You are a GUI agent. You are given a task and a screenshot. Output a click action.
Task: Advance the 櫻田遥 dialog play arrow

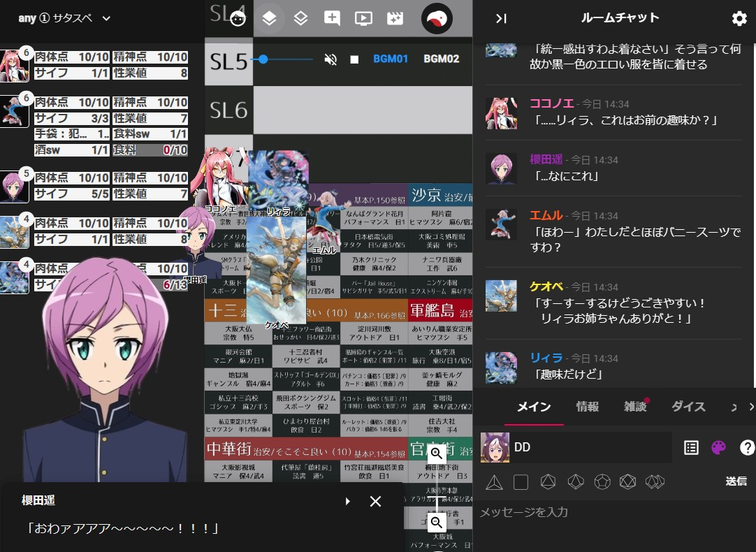tap(347, 502)
